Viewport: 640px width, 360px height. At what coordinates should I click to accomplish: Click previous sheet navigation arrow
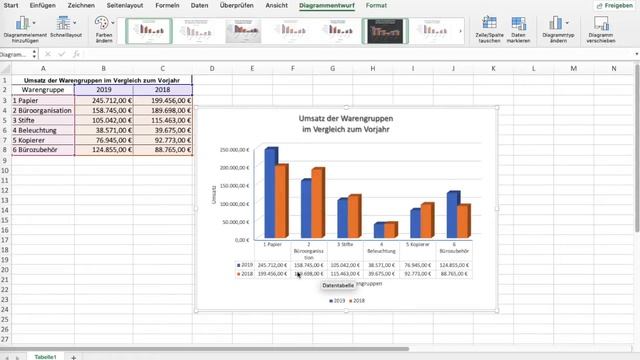coord(7,358)
